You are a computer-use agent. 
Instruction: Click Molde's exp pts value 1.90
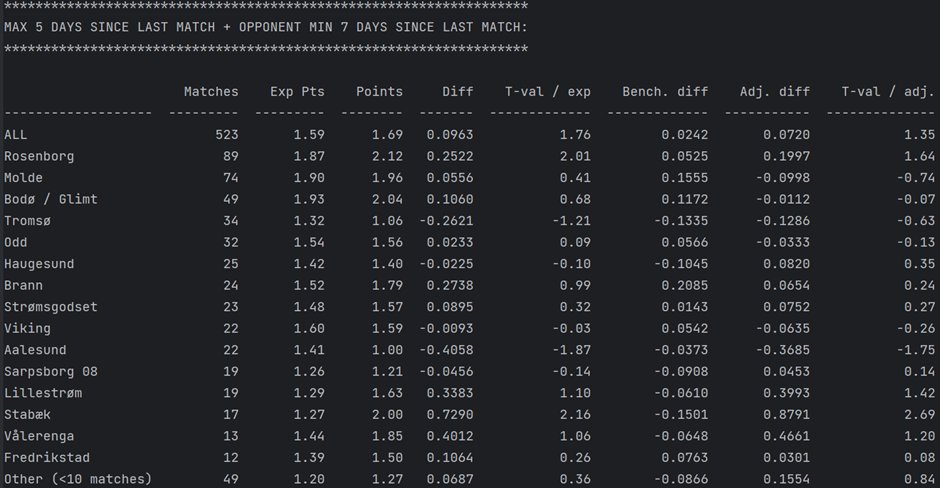[x=309, y=178]
